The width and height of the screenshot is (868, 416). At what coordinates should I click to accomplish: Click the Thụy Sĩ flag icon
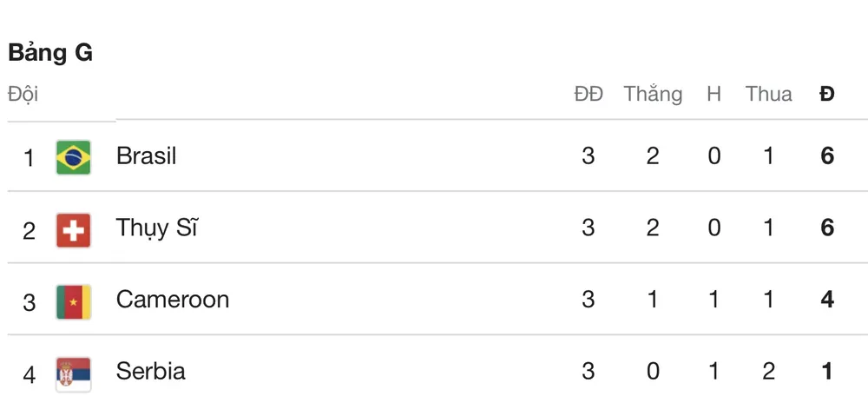[x=73, y=229]
